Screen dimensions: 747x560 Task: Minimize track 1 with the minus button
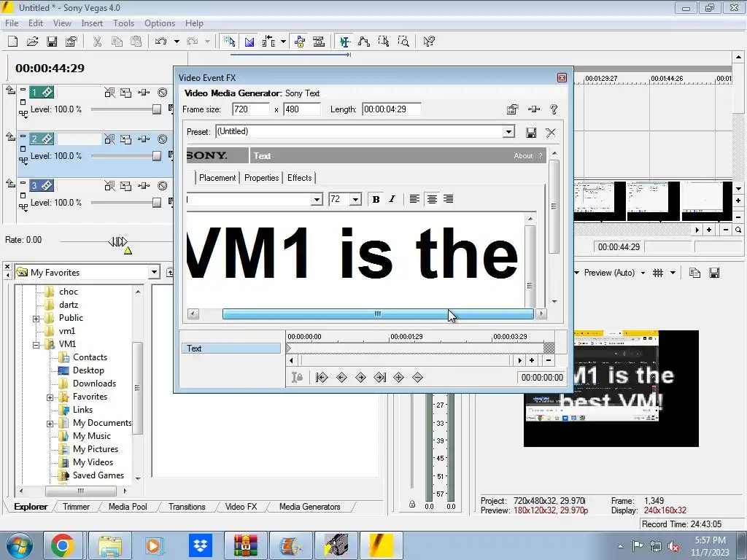click(x=23, y=89)
